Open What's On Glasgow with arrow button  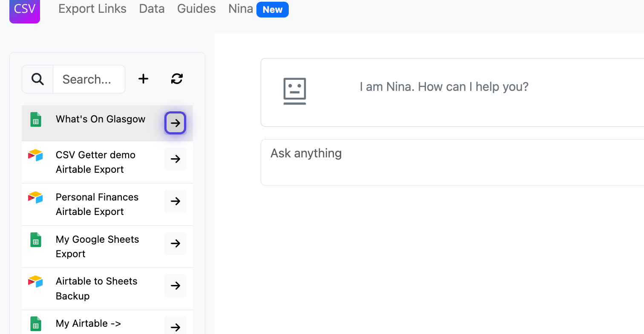pyautogui.click(x=175, y=123)
